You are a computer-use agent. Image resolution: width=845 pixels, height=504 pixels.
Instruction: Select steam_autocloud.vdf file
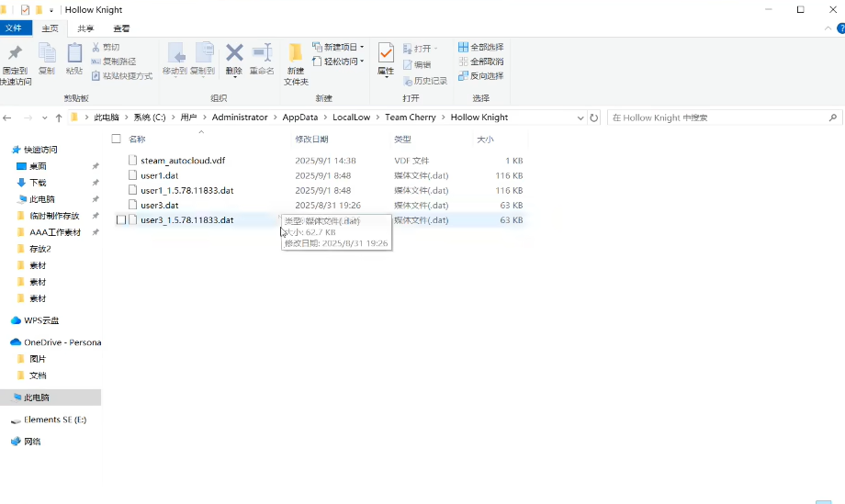pos(183,161)
